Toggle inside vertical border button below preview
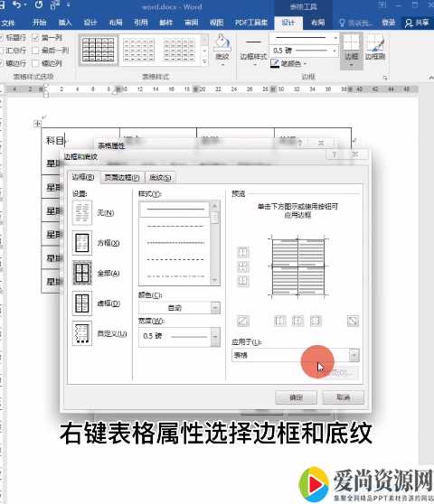Image resolution: width=434 pixels, height=504 pixels. [297, 321]
